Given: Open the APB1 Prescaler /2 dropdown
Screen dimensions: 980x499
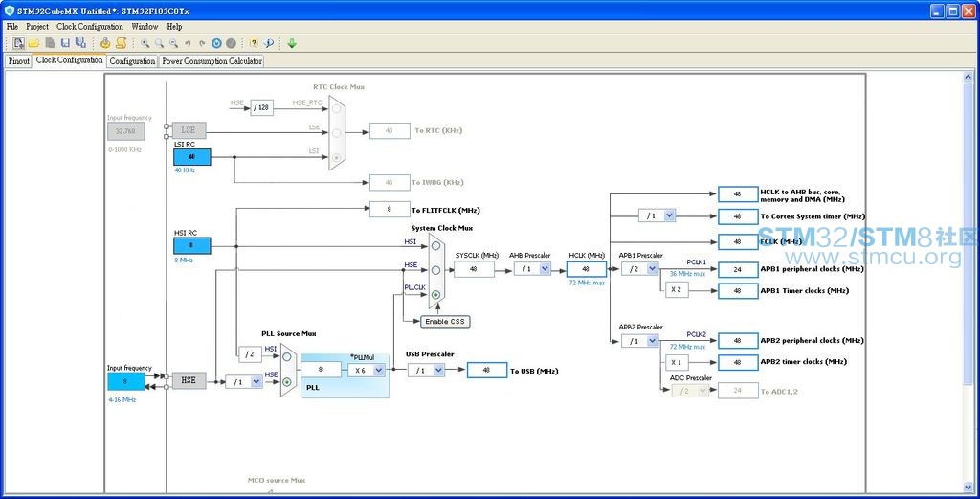Looking at the screenshot, I should (x=640, y=269).
